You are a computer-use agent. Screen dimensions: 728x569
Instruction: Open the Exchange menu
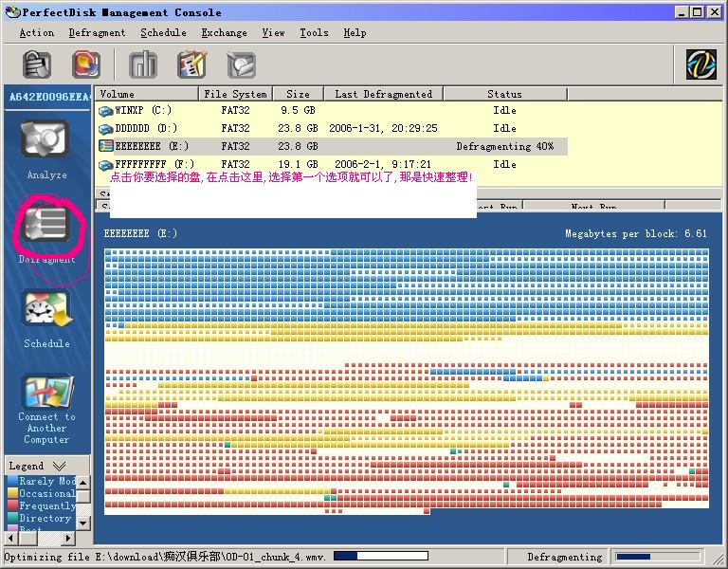225,32
